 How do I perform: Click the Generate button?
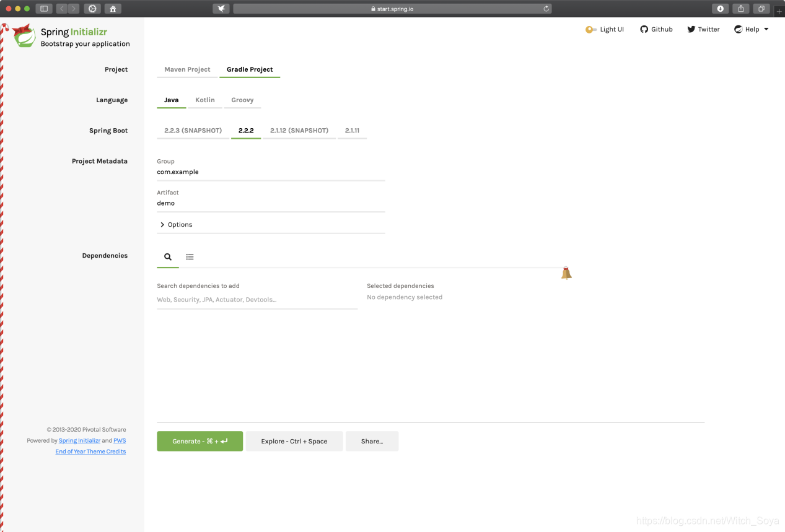pos(200,441)
